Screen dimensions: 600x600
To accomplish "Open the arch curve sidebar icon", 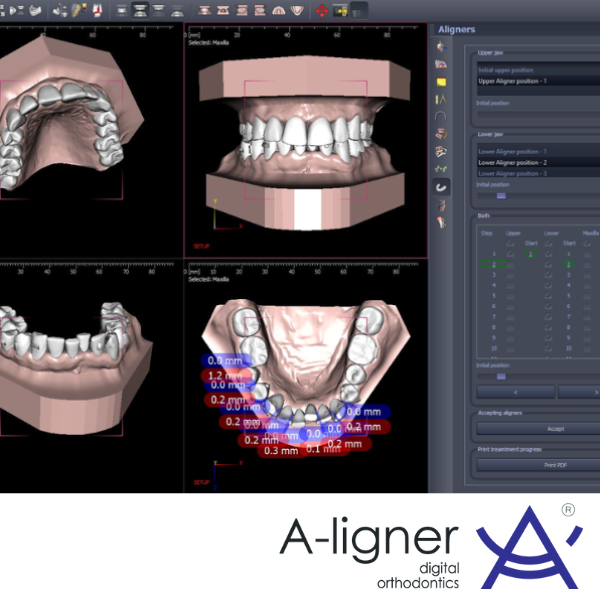I will (x=441, y=116).
